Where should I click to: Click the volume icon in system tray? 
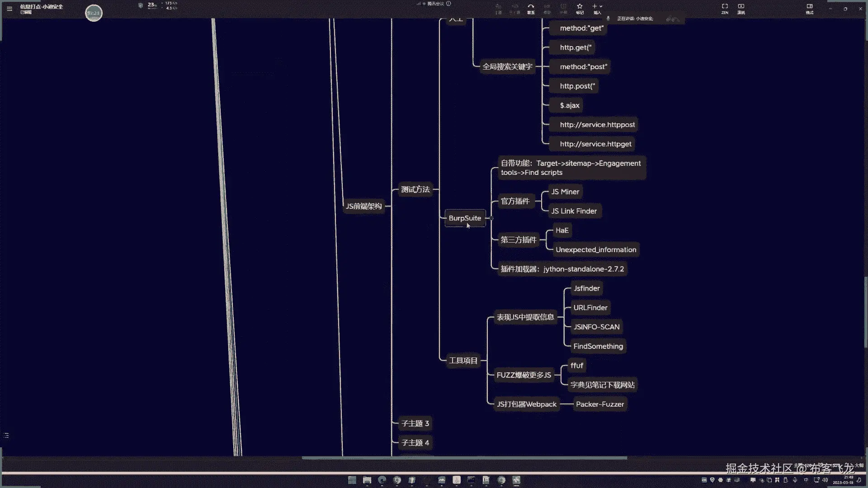[826, 480]
